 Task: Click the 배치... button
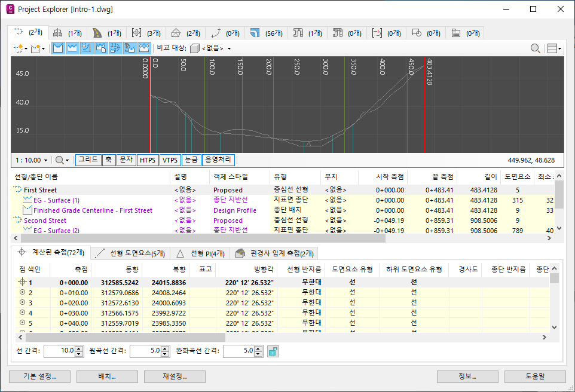[x=107, y=376]
